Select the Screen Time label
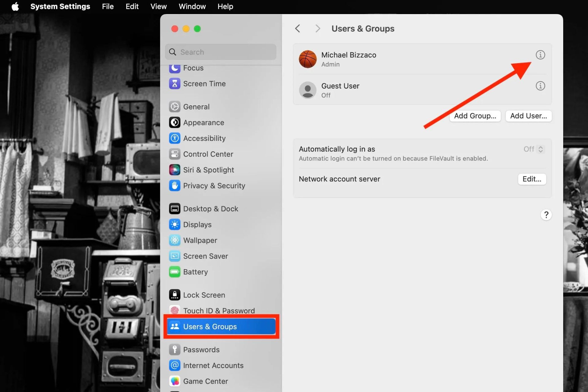Screen dimensions: 588x392 (204, 84)
